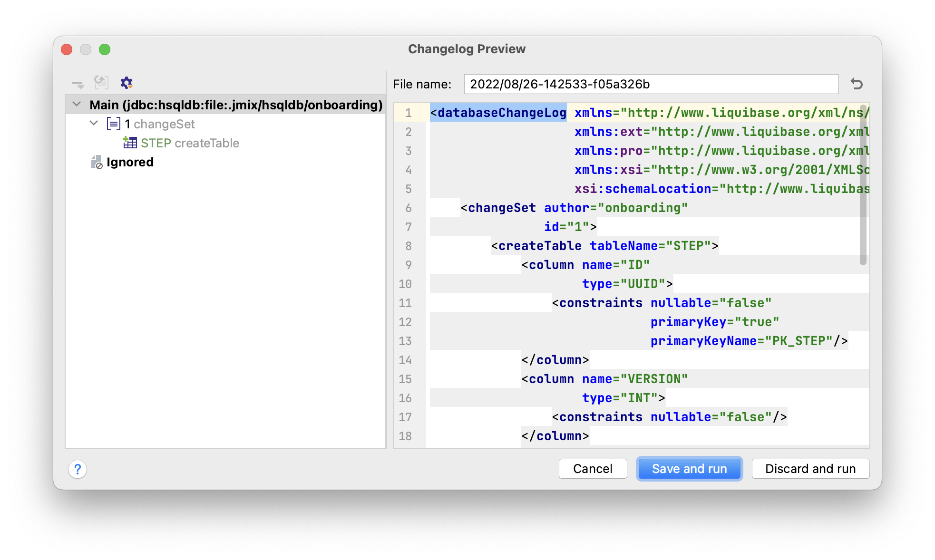The image size is (935, 560).
Task: Click Discard and run
Action: coord(810,469)
